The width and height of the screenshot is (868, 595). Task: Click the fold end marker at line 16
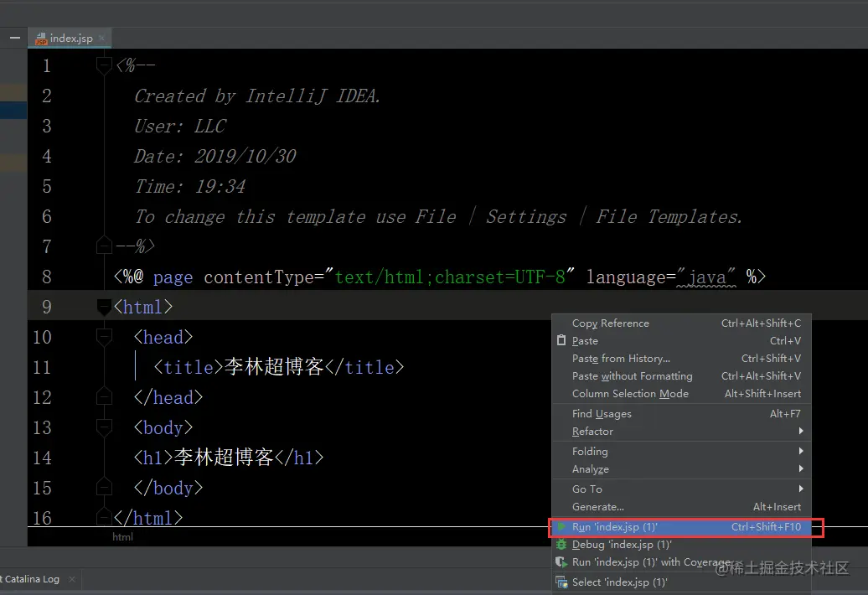click(104, 517)
